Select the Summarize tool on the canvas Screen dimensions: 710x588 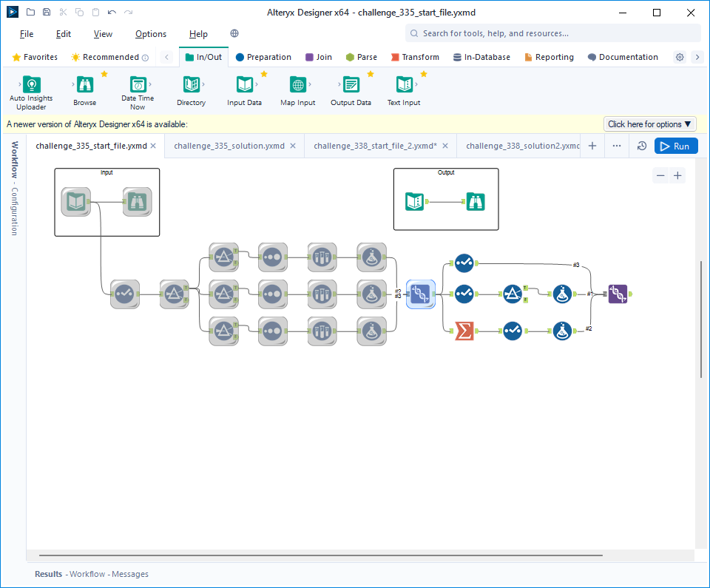464,331
